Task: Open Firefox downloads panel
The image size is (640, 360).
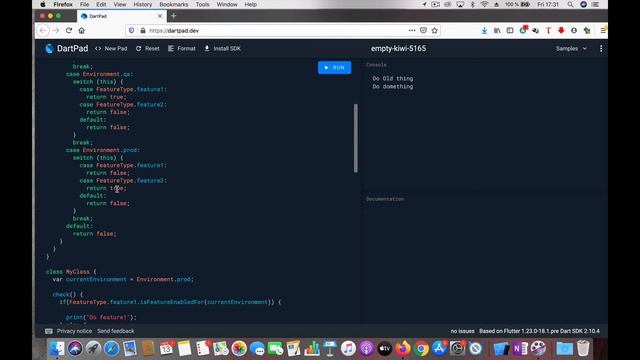Action: (x=484, y=31)
